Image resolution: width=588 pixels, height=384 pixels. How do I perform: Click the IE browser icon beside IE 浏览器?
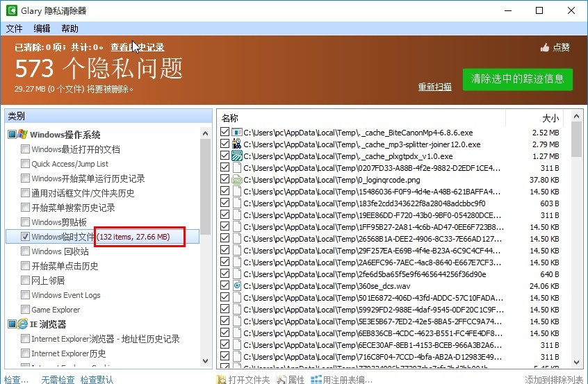22,324
